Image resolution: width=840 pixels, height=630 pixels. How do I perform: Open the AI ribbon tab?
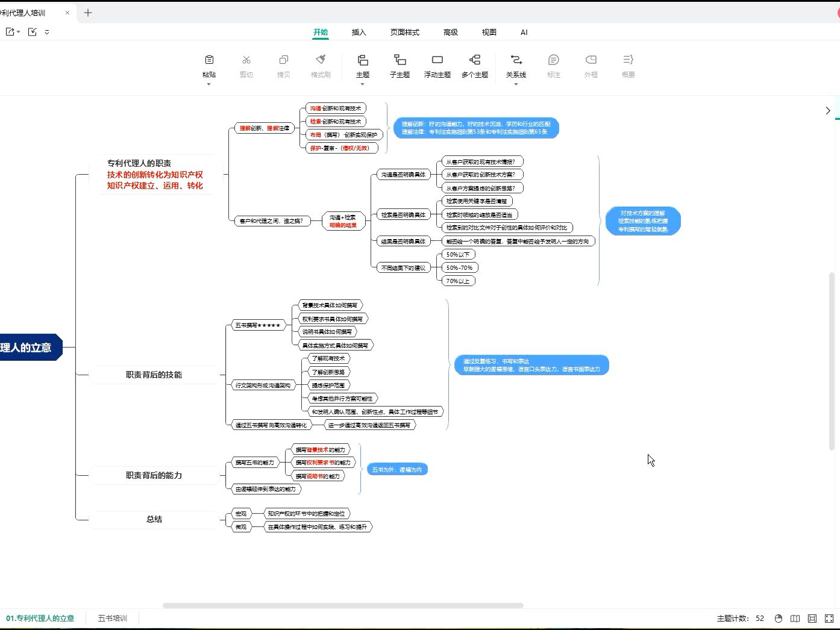pos(524,33)
